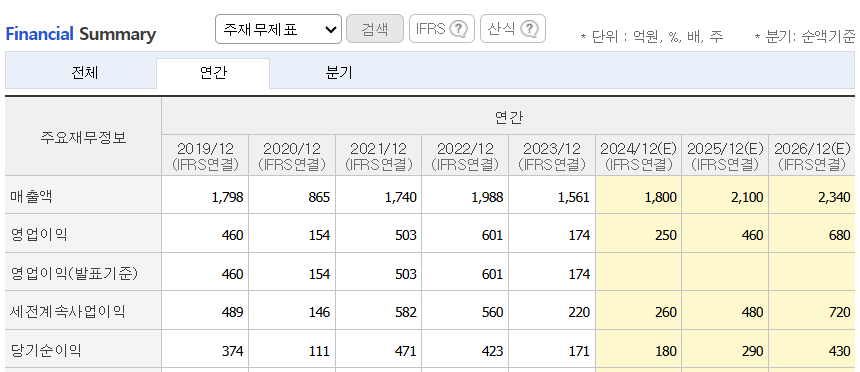The image size is (860, 372).
Task: Click 당기순이익 value 423 for 2022/12
Action: 492,351
